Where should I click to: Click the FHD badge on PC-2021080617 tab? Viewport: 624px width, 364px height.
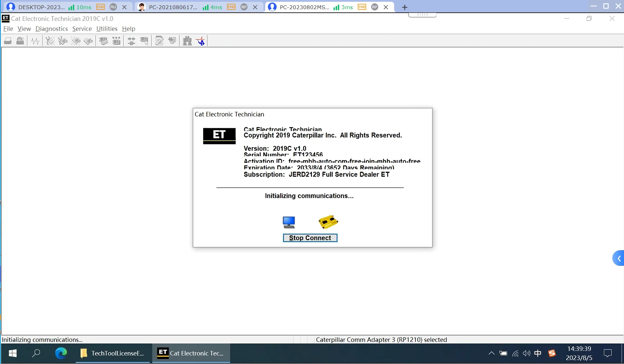(x=231, y=7)
